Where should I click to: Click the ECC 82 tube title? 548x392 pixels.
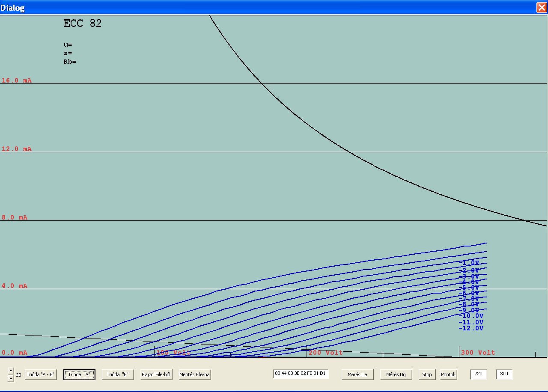(x=83, y=24)
